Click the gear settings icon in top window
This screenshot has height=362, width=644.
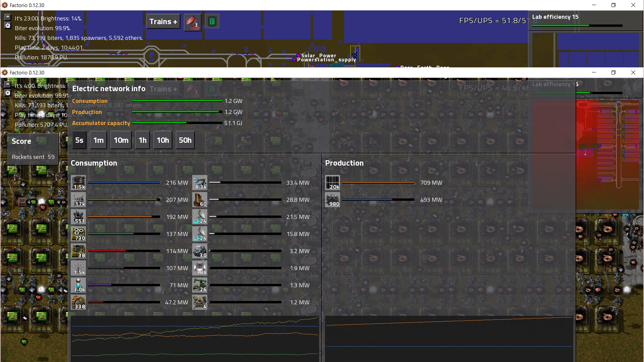point(8,26)
